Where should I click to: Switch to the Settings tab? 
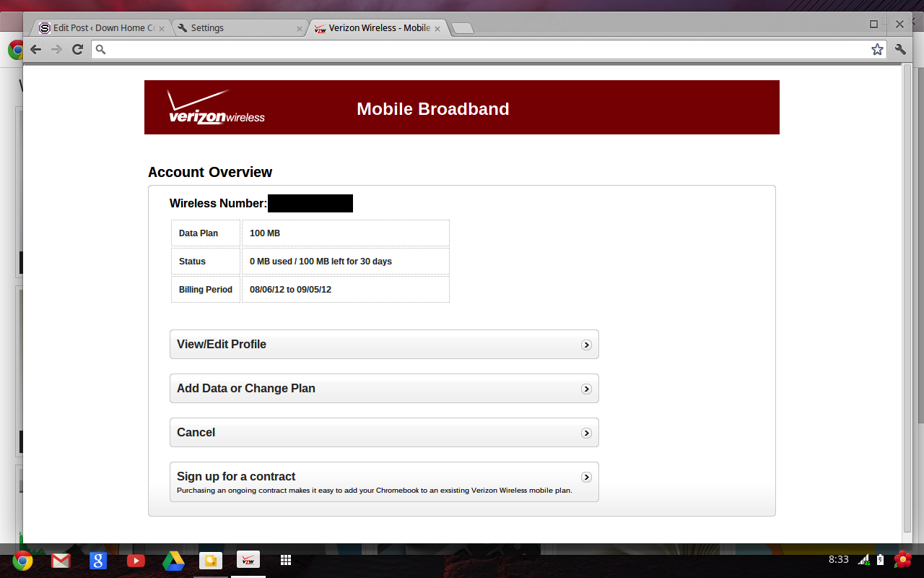238,28
